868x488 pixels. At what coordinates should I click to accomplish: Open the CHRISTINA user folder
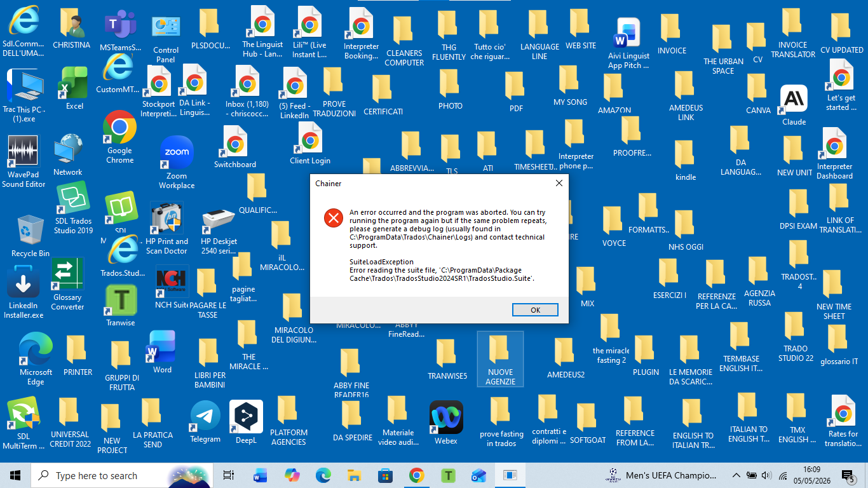[72, 29]
